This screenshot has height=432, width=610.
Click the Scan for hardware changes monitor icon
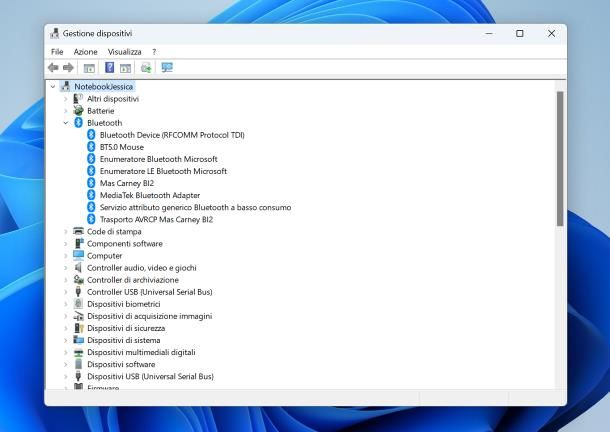[x=167, y=68]
